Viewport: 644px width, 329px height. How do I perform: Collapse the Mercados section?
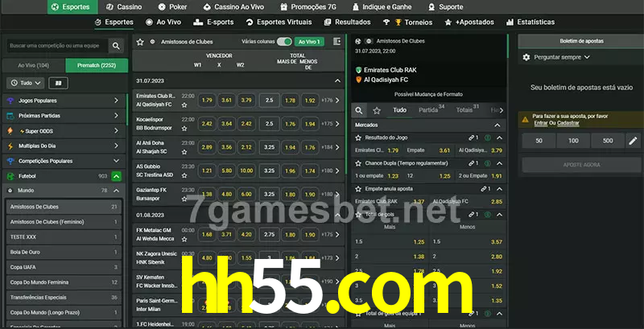point(497,125)
